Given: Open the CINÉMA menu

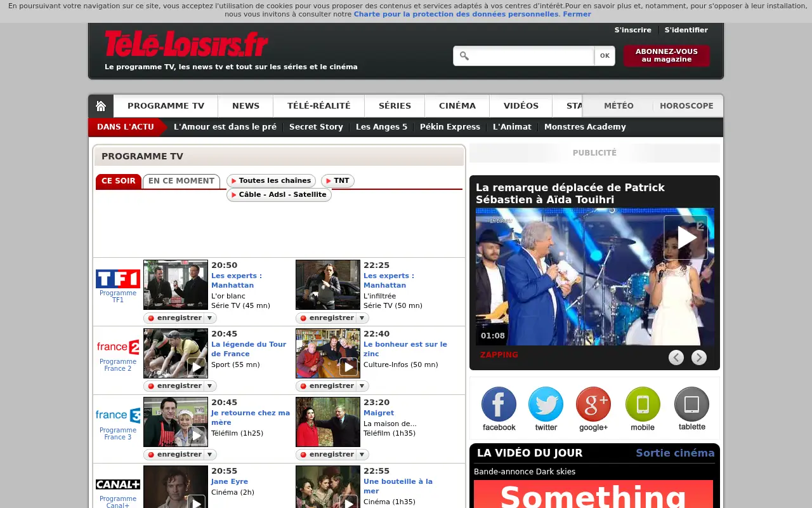Looking at the screenshot, I should 457,106.
